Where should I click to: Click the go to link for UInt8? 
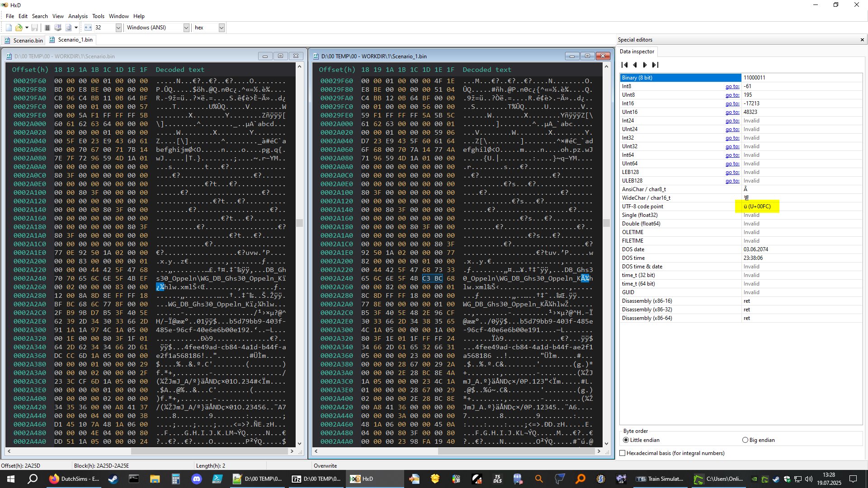coord(732,95)
